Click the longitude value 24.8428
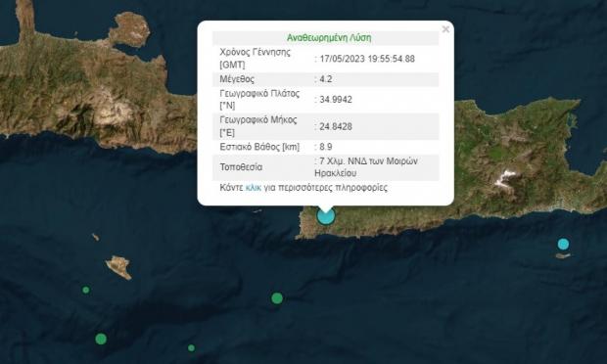607x364 pixels. pos(336,126)
